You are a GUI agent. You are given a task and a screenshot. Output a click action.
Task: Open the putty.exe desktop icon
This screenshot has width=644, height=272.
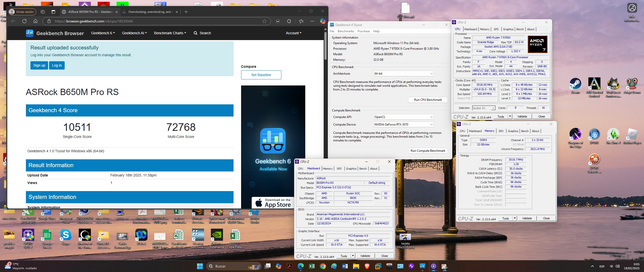tap(122, 215)
